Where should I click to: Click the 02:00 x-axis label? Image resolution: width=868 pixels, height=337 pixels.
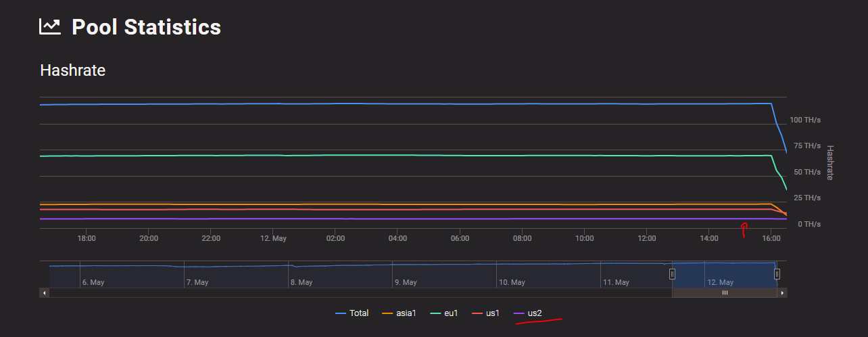tap(335, 239)
